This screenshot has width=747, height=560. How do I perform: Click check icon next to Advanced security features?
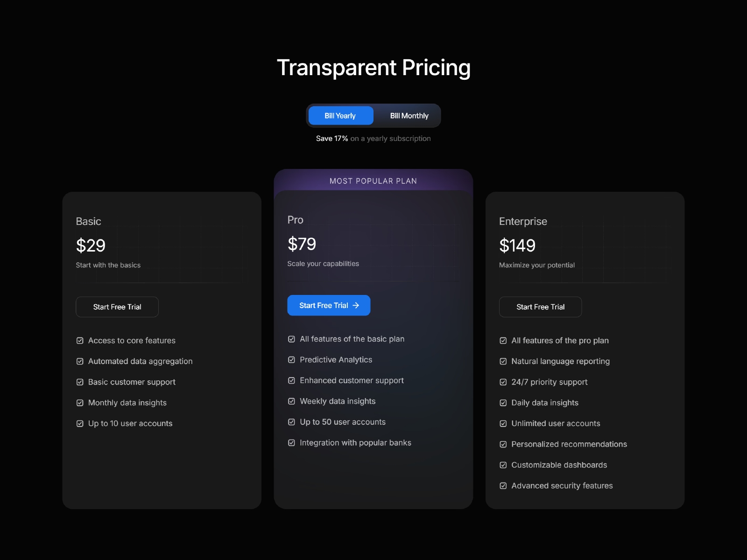point(503,486)
